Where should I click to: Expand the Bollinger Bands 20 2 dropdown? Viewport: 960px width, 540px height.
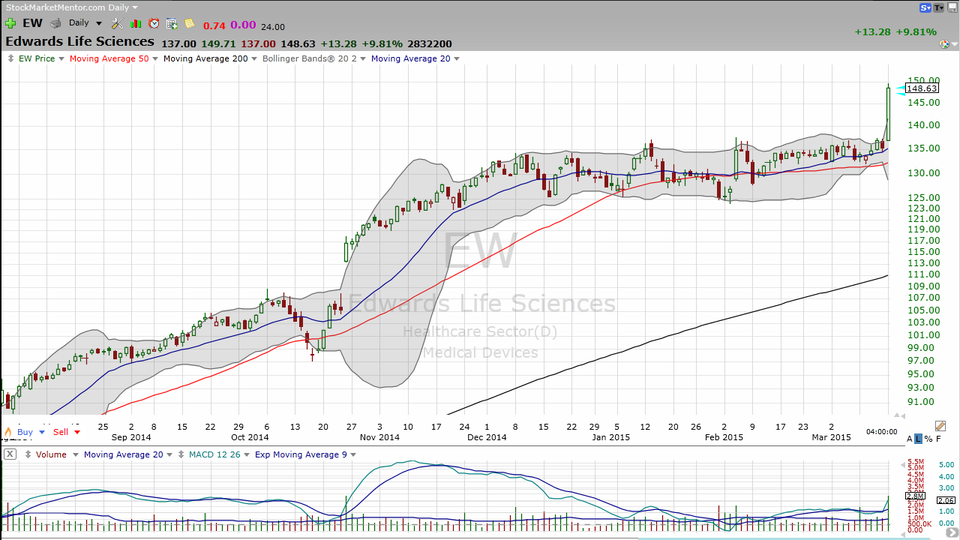click(x=363, y=59)
